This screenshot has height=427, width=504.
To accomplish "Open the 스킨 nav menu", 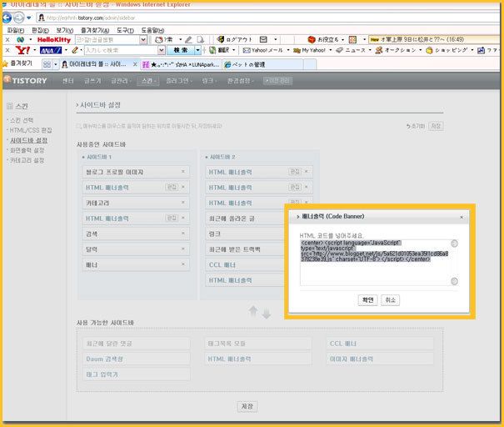I will (147, 81).
